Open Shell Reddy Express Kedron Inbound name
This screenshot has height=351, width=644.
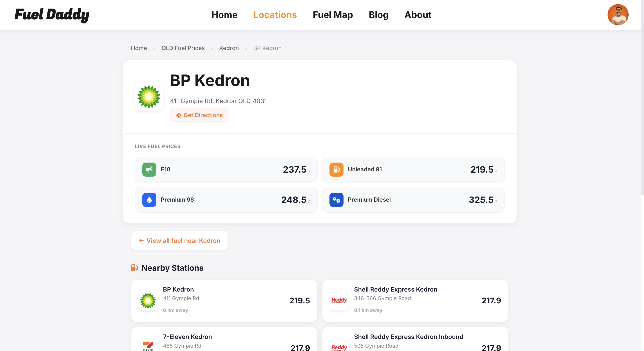click(409, 337)
